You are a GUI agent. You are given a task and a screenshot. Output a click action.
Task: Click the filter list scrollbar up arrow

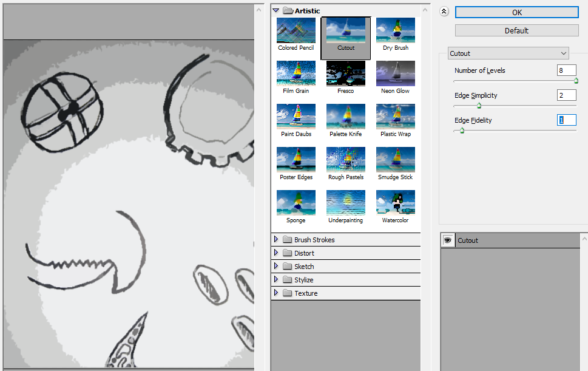click(x=425, y=10)
